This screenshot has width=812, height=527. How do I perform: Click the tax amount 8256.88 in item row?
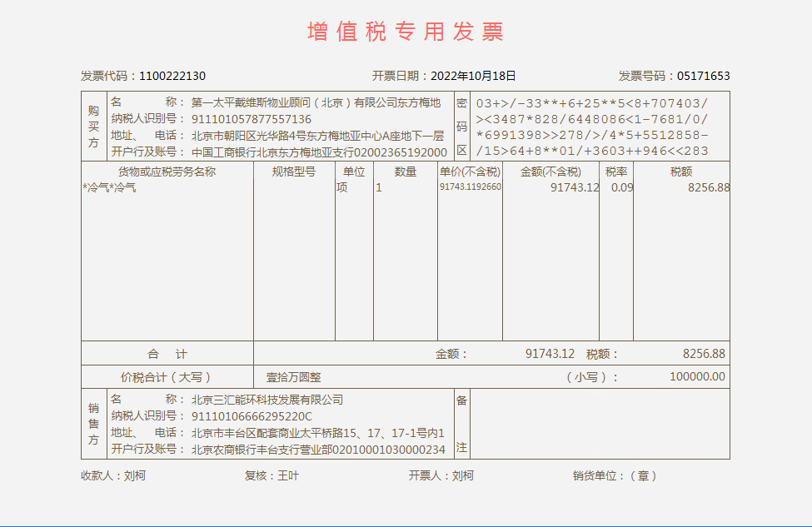point(708,188)
